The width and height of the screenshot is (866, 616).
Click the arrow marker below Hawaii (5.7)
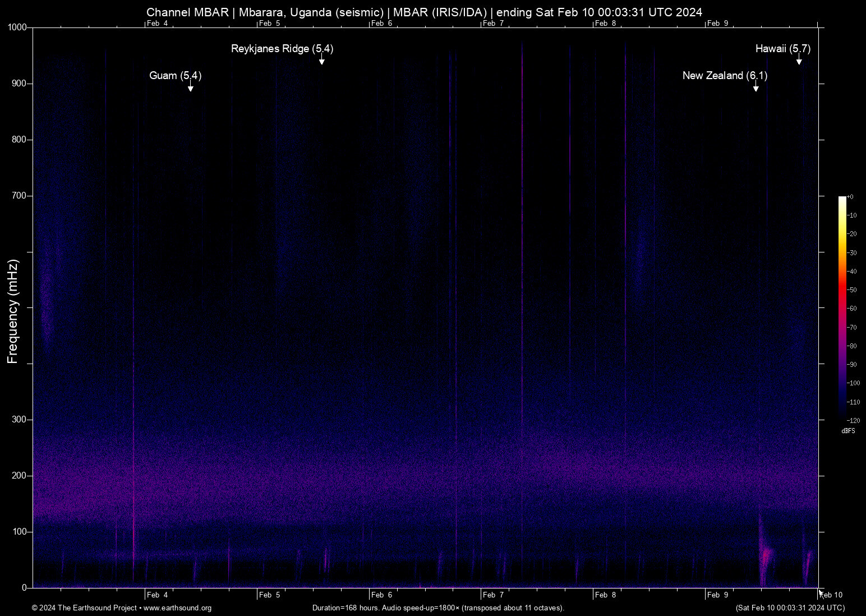[799, 61]
